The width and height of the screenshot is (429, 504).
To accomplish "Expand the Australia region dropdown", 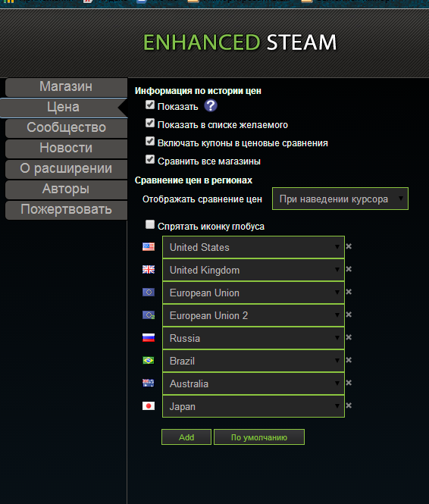I will (x=254, y=383).
